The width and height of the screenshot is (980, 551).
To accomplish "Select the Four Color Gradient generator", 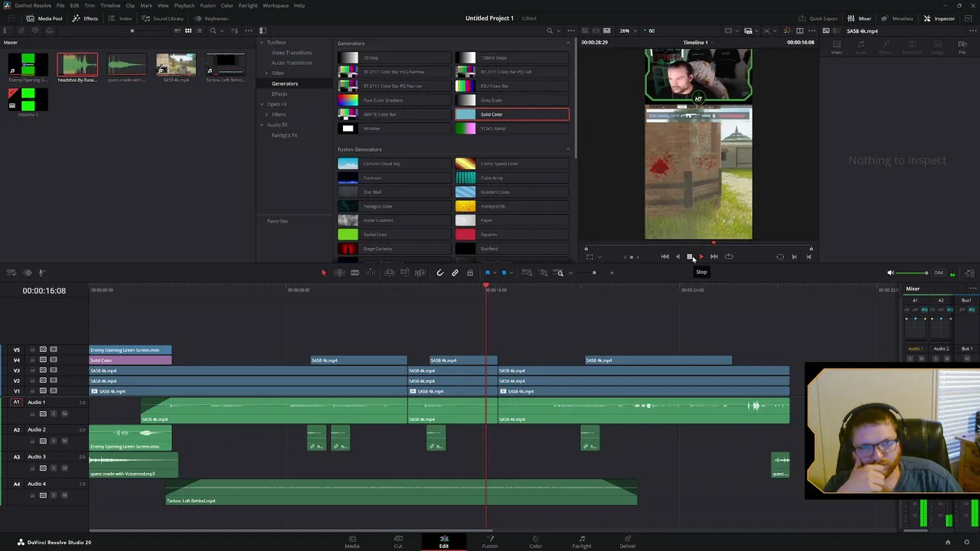I will tap(394, 100).
